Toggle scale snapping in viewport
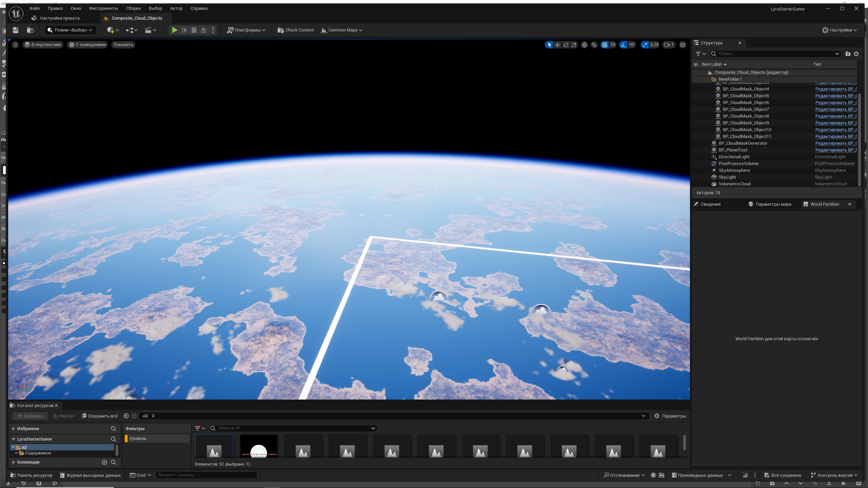This screenshot has height=488, width=868. pyautogui.click(x=645, y=45)
